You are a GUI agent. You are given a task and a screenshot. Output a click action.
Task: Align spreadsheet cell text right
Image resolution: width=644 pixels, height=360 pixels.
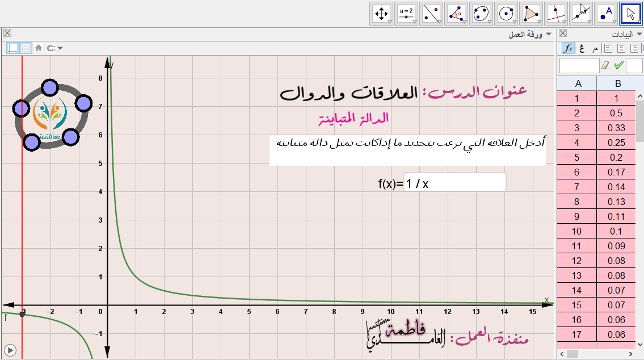click(634, 48)
